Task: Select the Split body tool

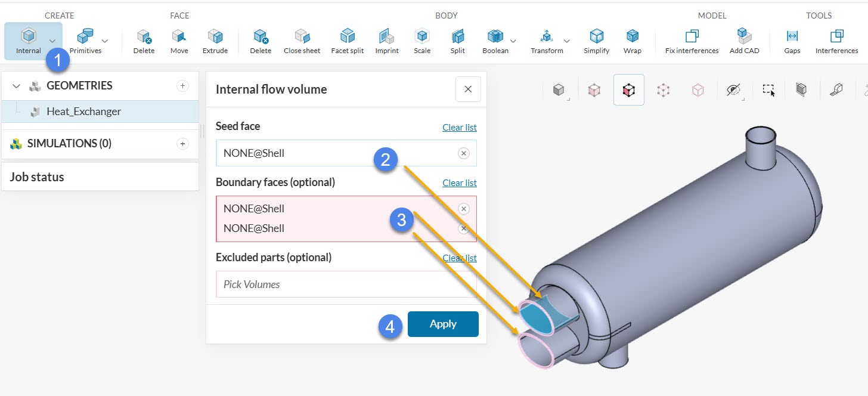Action: (x=457, y=41)
